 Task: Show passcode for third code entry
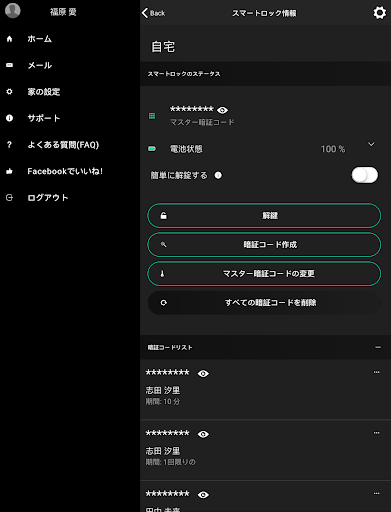pyautogui.click(x=203, y=495)
